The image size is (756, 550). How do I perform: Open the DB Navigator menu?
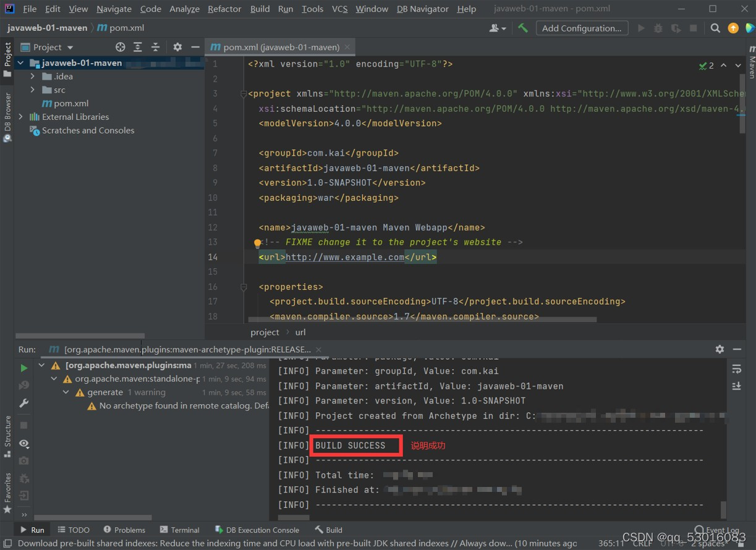click(x=423, y=9)
